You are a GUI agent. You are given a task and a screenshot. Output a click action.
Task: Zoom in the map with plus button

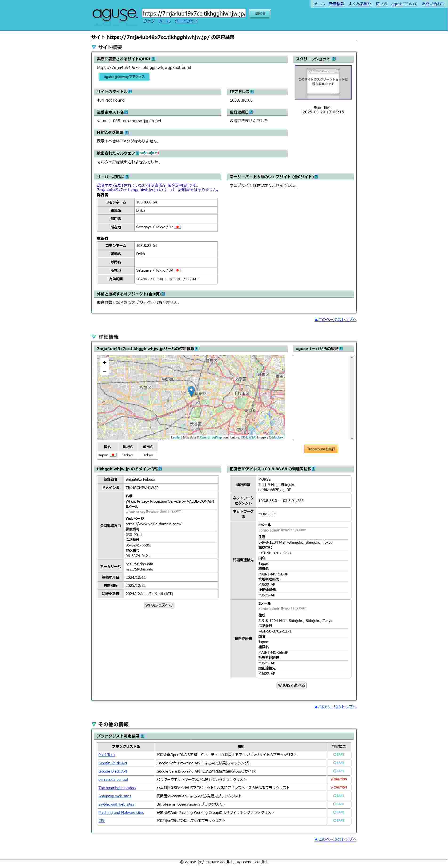point(105,363)
